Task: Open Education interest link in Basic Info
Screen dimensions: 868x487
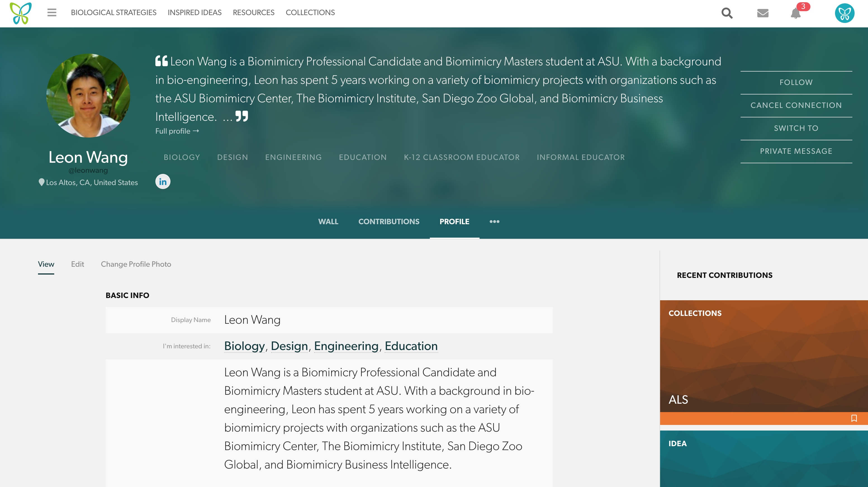Action: point(411,346)
